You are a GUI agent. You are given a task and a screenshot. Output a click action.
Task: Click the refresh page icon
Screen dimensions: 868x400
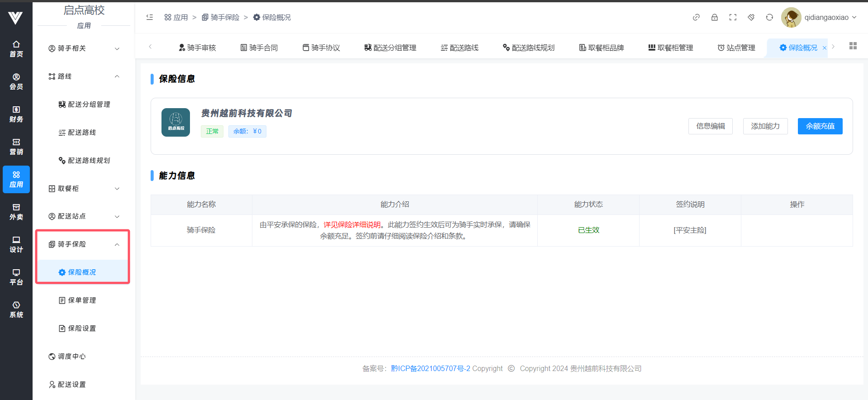(x=769, y=17)
